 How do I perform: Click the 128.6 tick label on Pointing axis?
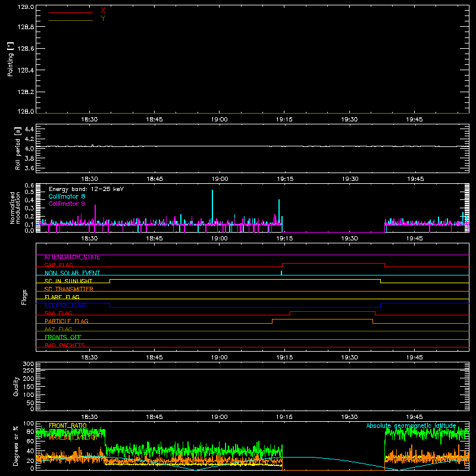click(26, 48)
